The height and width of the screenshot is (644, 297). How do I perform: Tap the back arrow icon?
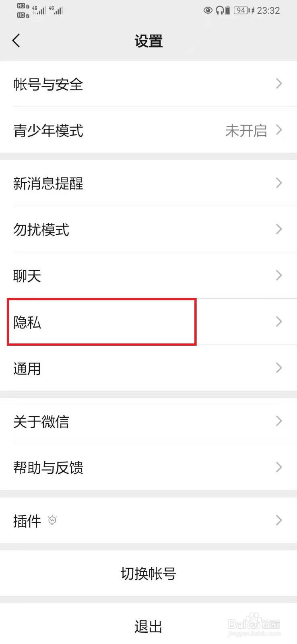pos(16,41)
